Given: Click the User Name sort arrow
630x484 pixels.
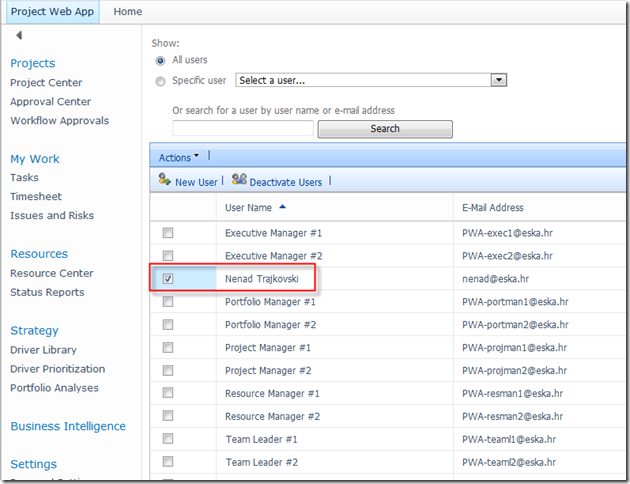Looking at the screenshot, I should coord(282,207).
